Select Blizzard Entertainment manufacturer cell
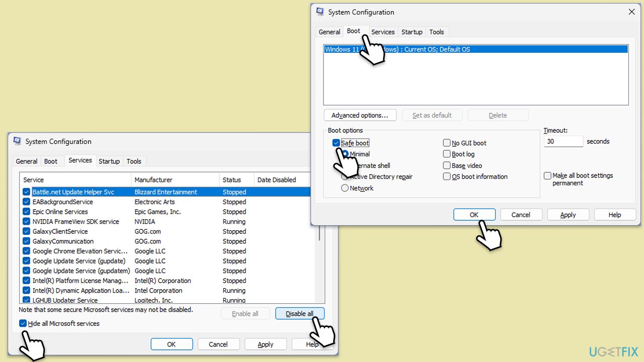The width and height of the screenshot is (644, 362). click(166, 192)
